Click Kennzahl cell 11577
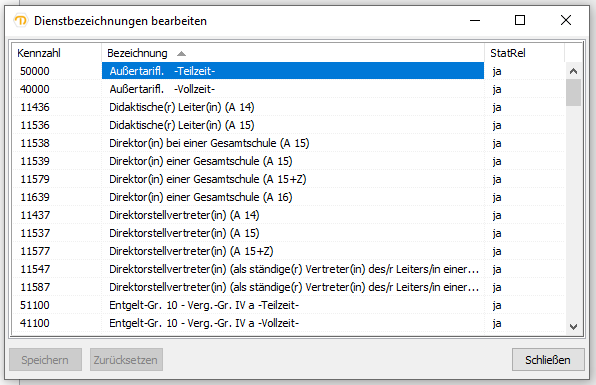596x385 pixels. pos(35,251)
